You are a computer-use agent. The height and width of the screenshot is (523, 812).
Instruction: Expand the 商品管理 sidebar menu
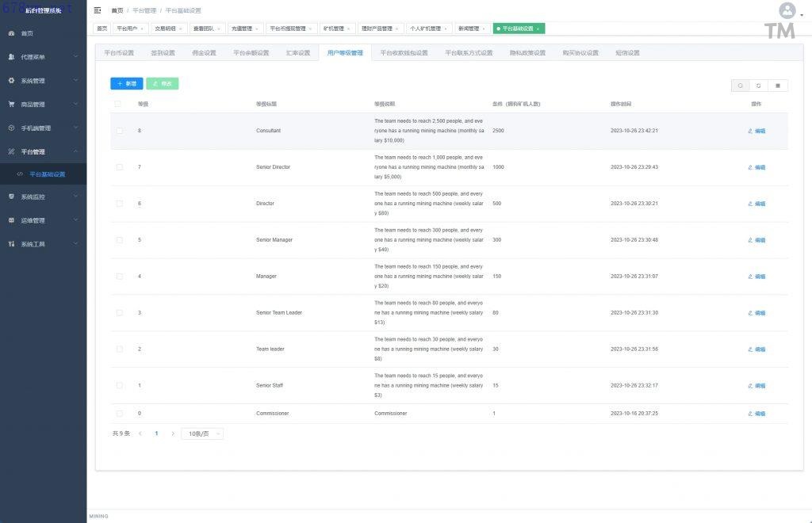pyautogui.click(x=43, y=105)
